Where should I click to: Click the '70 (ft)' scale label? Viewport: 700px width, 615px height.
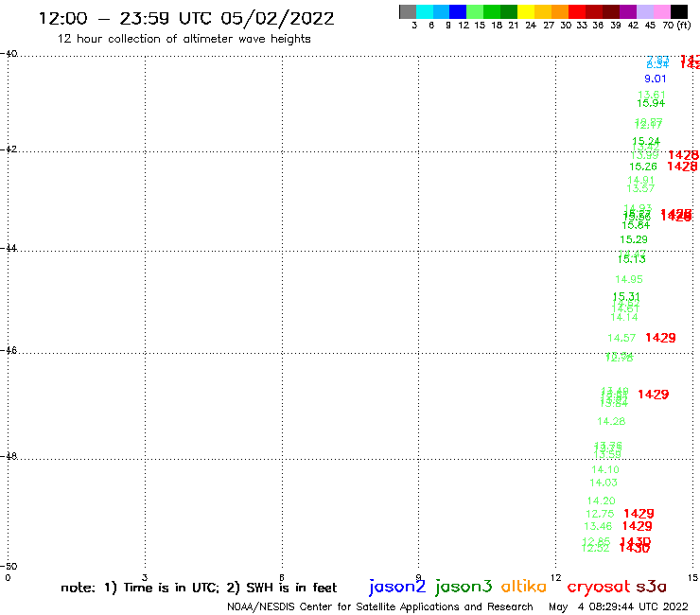(x=676, y=25)
